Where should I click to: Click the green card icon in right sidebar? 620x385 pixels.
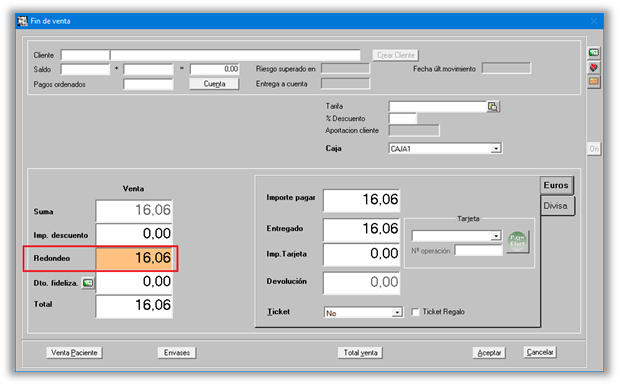[594, 53]
